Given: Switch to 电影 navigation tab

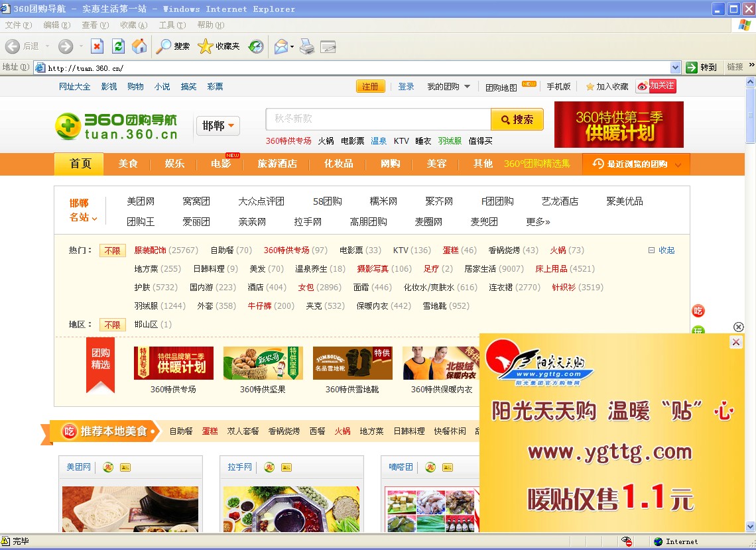Looking at the screenshot, I should pos(221,164).
